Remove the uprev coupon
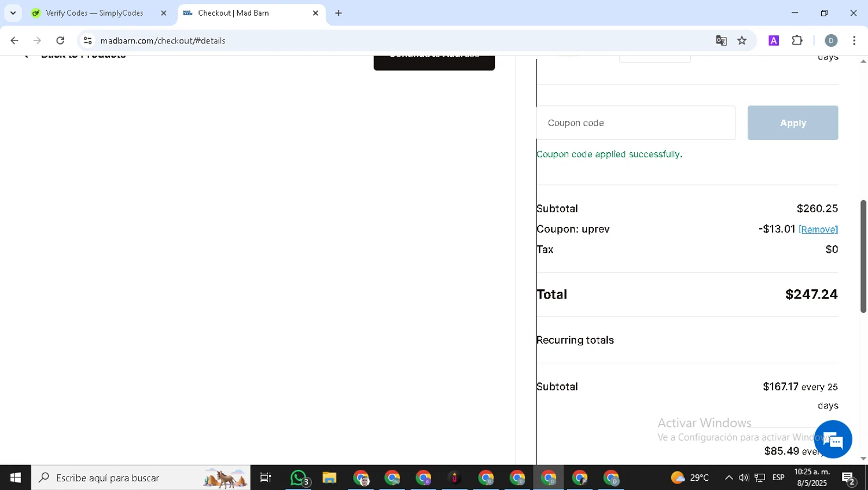This screenshot has width=868, height=490. [x=818, y=229]
